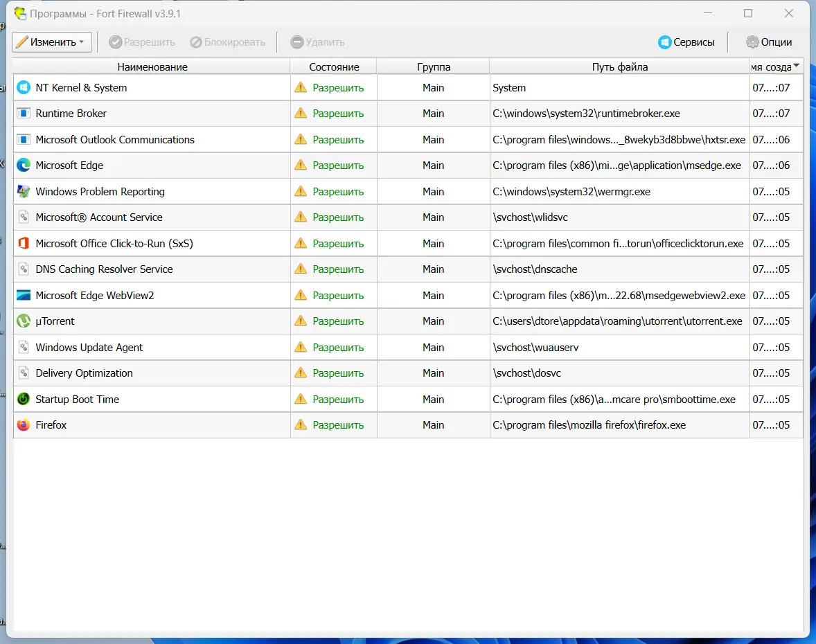Image resolution: width=816 pixels, height=644 pixels.
Task: Sort by the Состояние column header
Action: [x=334, y=66]
